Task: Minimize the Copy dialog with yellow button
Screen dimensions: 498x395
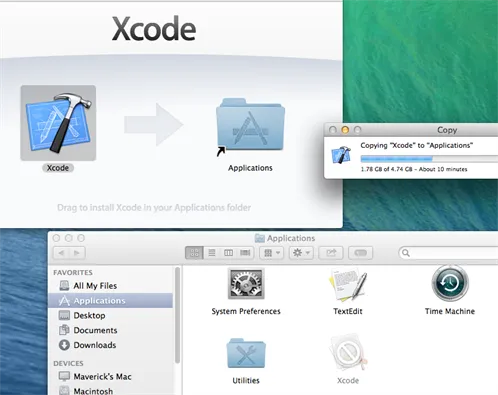Action: (345, 130)
